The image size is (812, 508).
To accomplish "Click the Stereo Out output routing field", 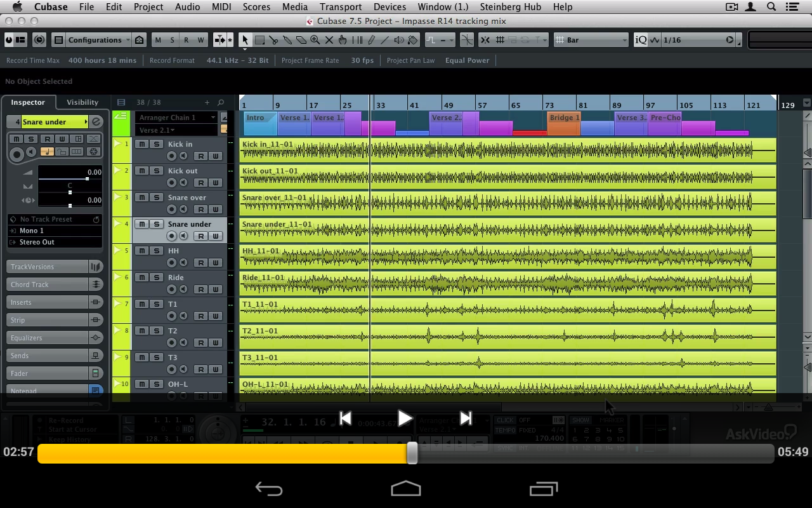I will pos(55,242).
